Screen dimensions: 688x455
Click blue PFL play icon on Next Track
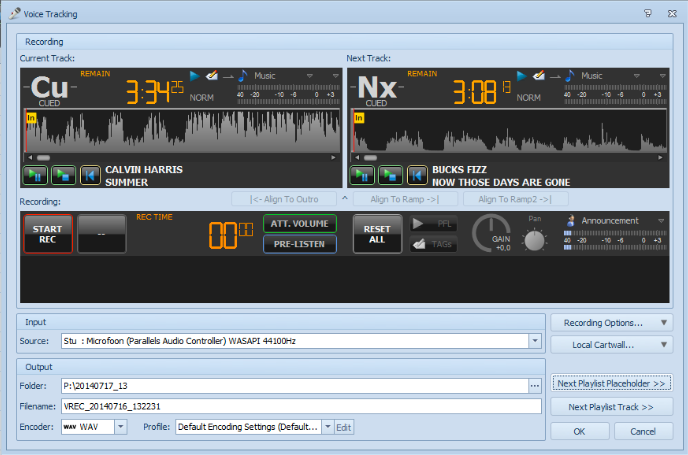click(521, 76)
